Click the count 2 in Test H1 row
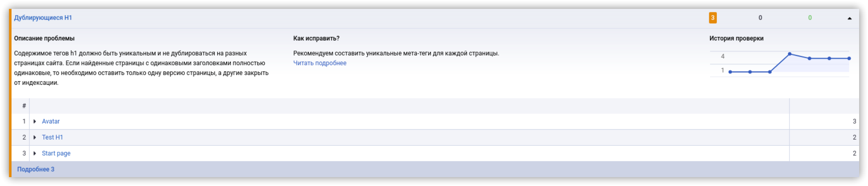868x186 pixels. [x=854, y=137]
